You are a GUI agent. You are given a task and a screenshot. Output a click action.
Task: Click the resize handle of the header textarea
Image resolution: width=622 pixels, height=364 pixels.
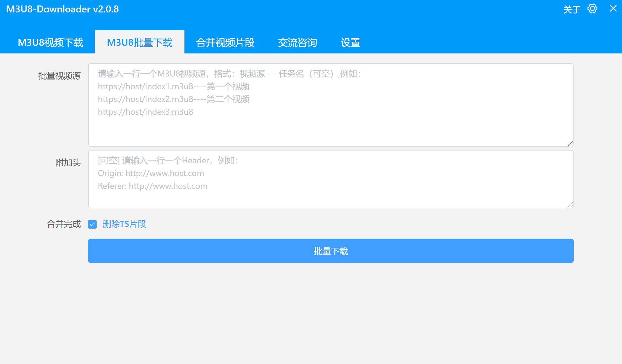pos(571,205)
